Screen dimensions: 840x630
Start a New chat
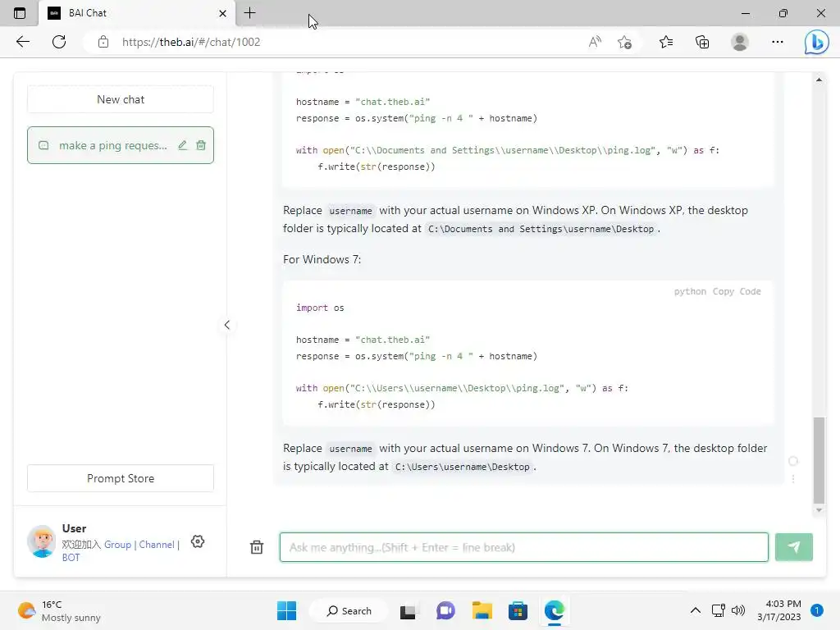121,99
